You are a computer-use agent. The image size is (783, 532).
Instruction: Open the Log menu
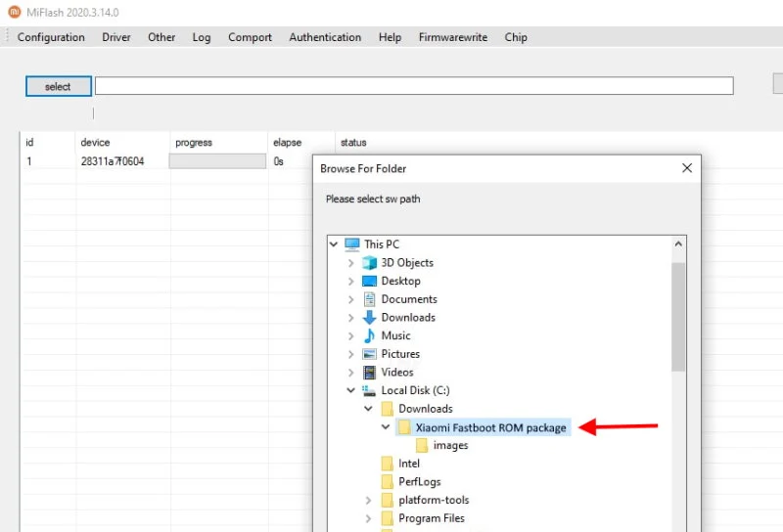click(x=202, y=37)
